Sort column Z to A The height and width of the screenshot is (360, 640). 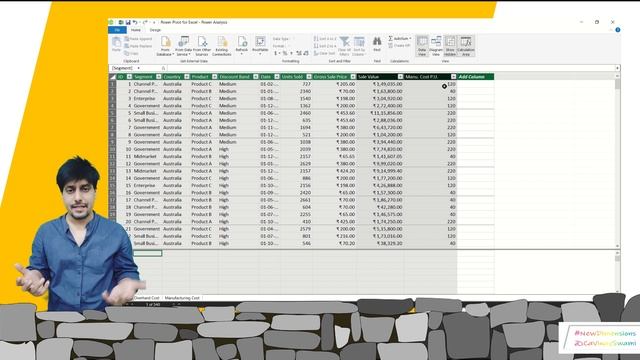(x=325, y=46)
